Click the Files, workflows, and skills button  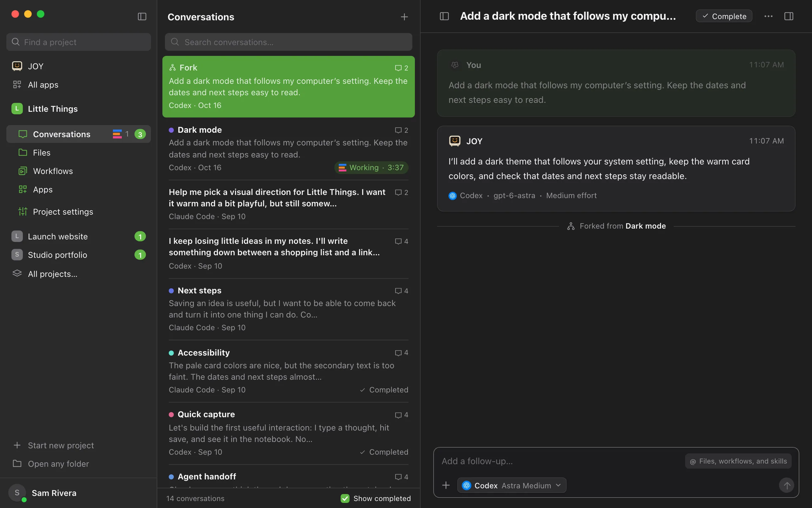(738, 461)
